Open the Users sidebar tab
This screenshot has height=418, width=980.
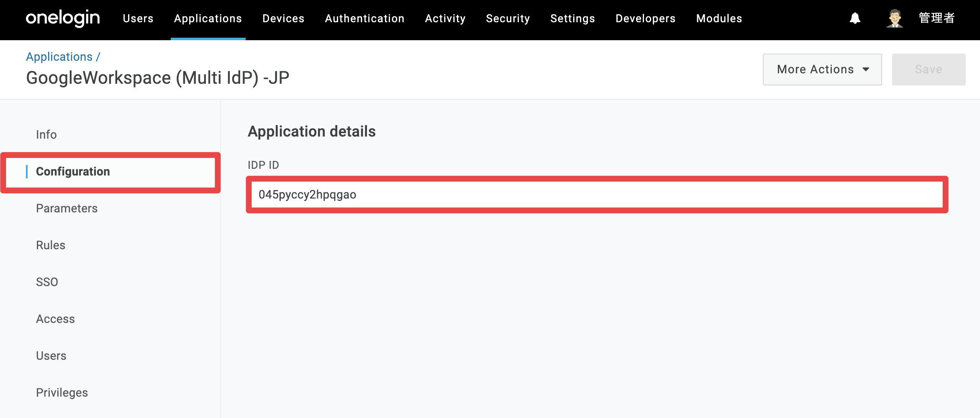51,356
